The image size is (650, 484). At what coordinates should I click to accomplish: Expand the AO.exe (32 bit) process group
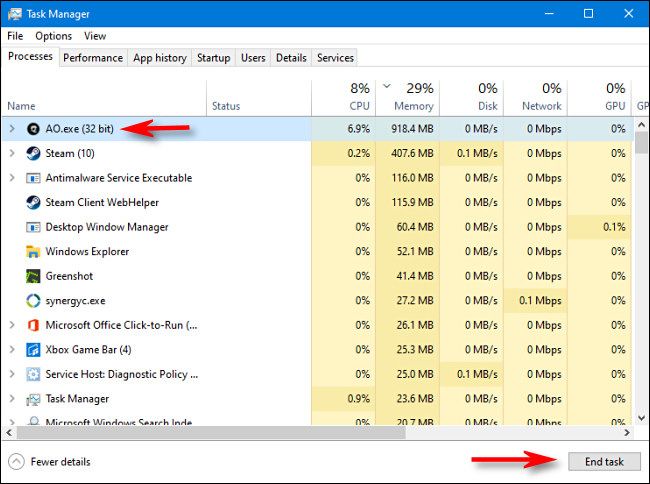[12, 129]
